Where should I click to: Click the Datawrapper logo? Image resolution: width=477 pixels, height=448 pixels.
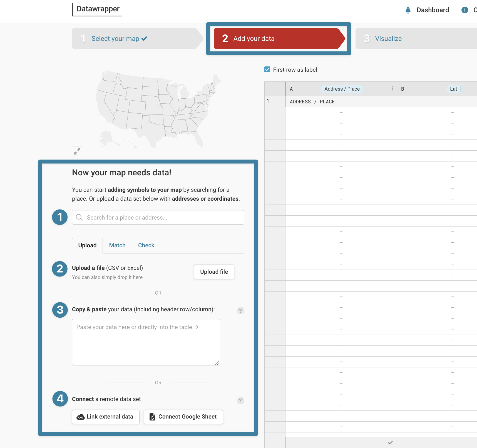(x=97, y=9)
